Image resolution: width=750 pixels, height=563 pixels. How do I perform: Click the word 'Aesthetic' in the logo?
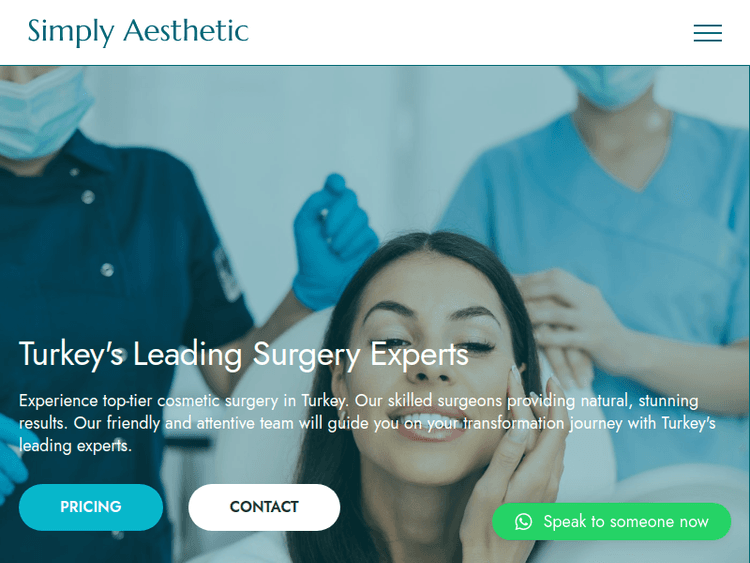click(186, 31)
